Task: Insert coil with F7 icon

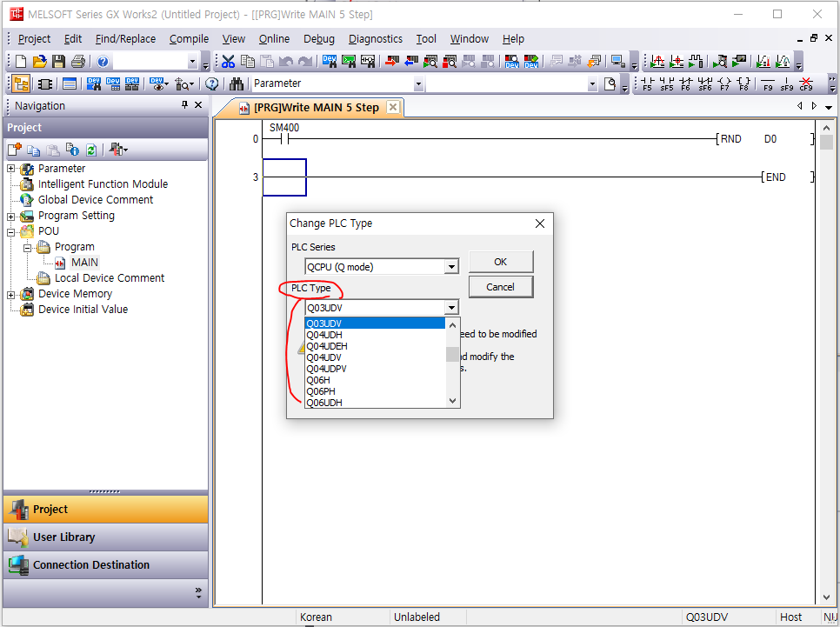Action: pos(724,83)
